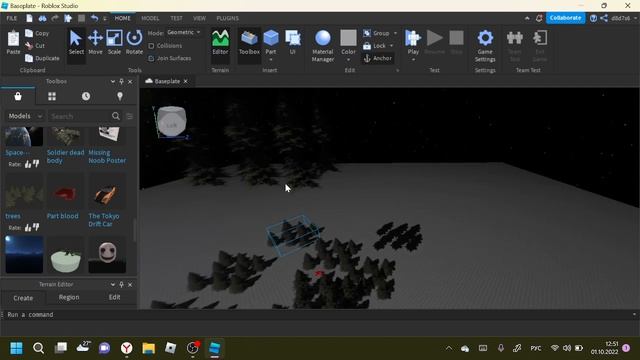This screenshot has width=640, height=360.
Task: Click the view orientation cube
Action: coord(171,122)
